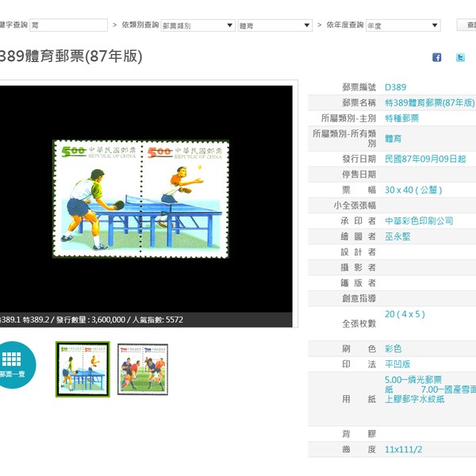Image resolution: width=476 pixels, height=476 pixels.
Task: Share this stamp on Twitter
Action: pos(460,57)
